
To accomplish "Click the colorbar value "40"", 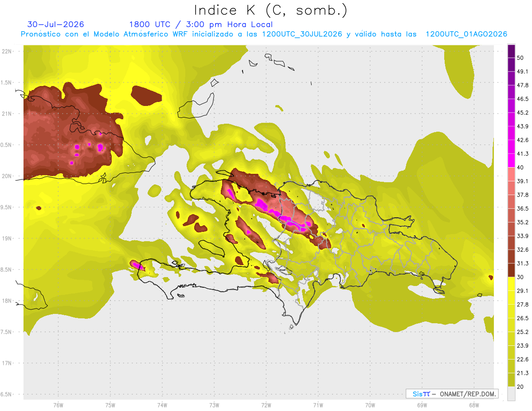I will point(520,168).
